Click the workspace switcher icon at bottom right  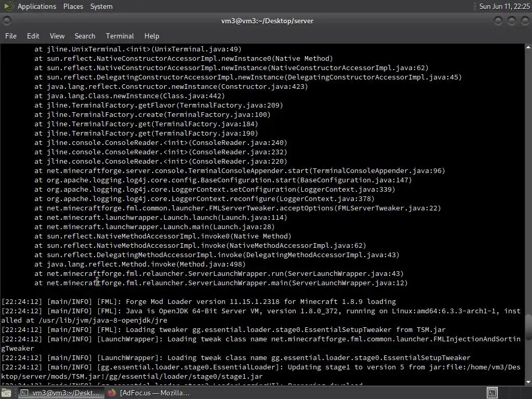[x=492, y=393]
